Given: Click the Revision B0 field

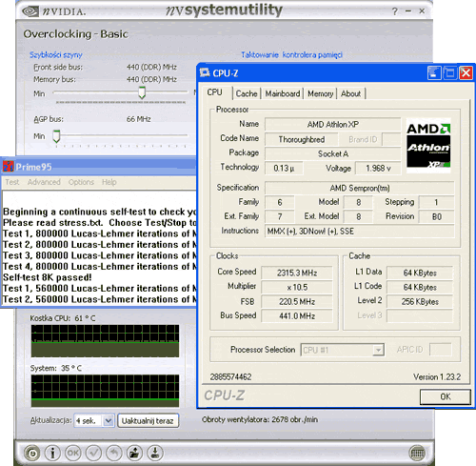Looking at the screenshot, I should (x=437, y=216).
